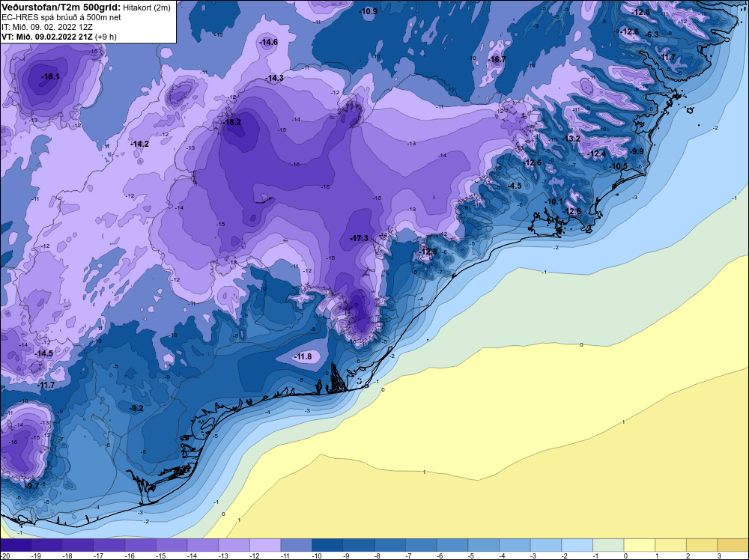Click the legend swatch between -19 and -18

click(46, 545)
